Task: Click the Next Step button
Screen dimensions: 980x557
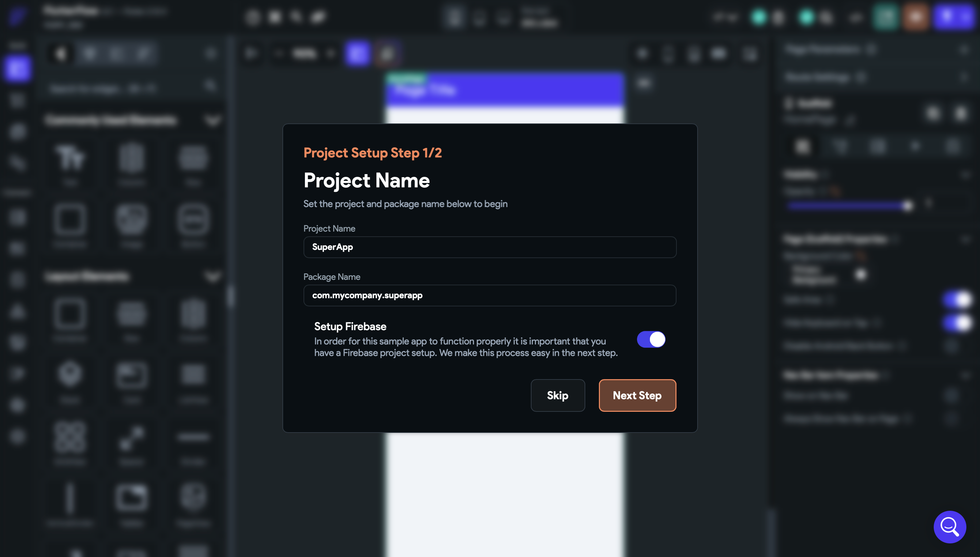Action: (637, 395)
